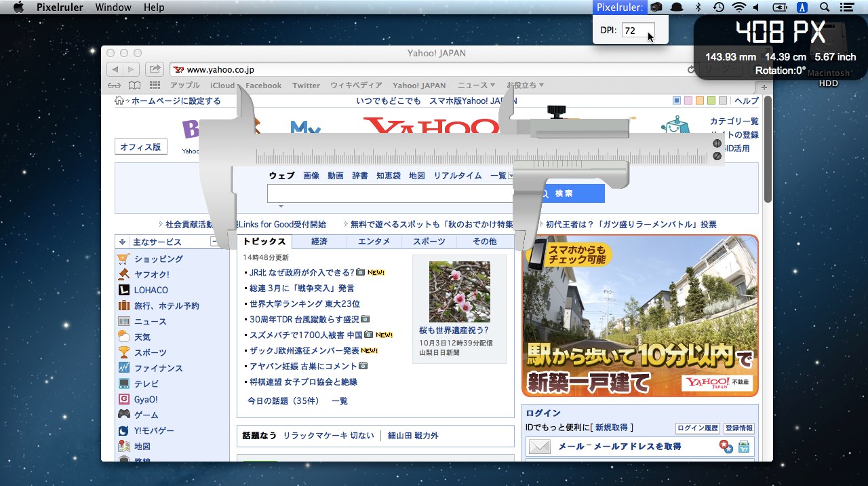
Task: Open the Help menu
Action: pyautogui.click(x=154, y=7)
